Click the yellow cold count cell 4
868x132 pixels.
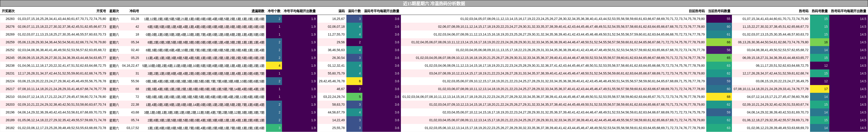pyautogui.click(x=274, y=66)
